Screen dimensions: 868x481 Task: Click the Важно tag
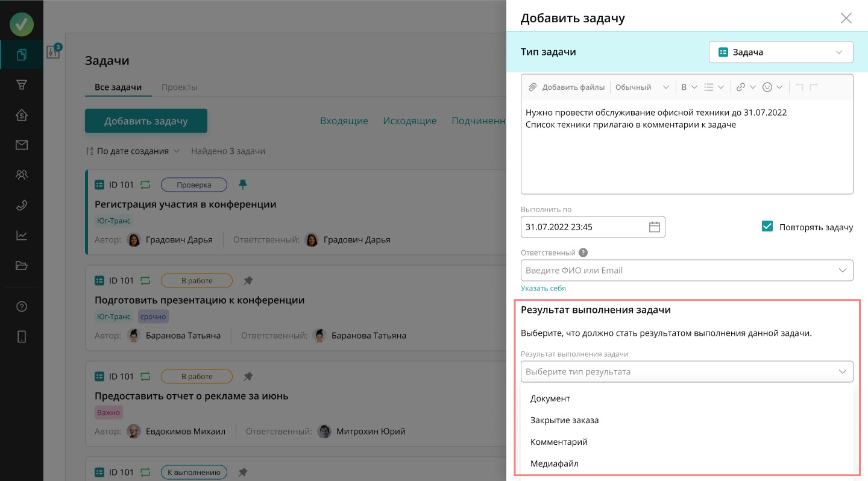pos(108,412)
